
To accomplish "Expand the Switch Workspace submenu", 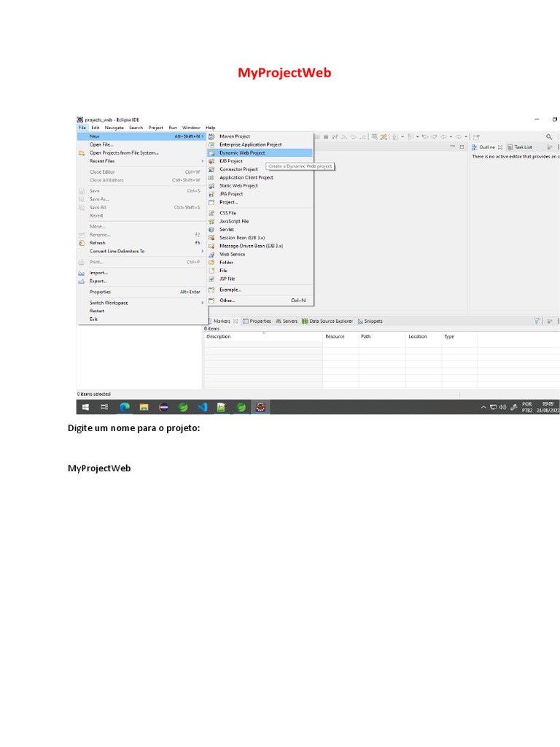I will coord(203,303).
